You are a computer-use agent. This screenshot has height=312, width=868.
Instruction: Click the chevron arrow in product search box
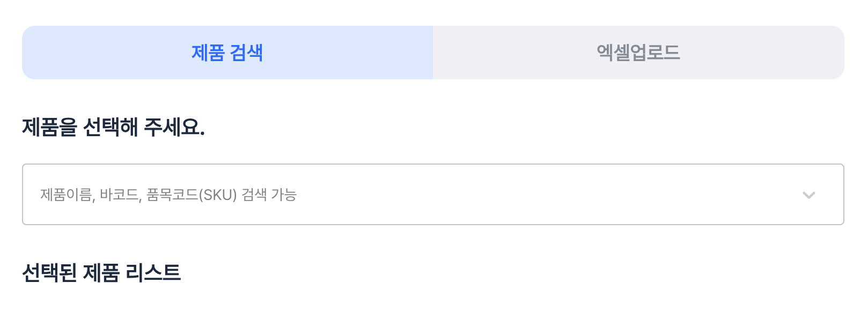point(808,195)
